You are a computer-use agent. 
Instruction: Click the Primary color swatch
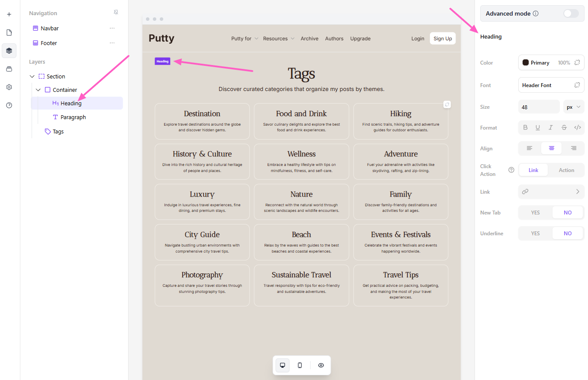pyautogui.click(x=526, y=62)
